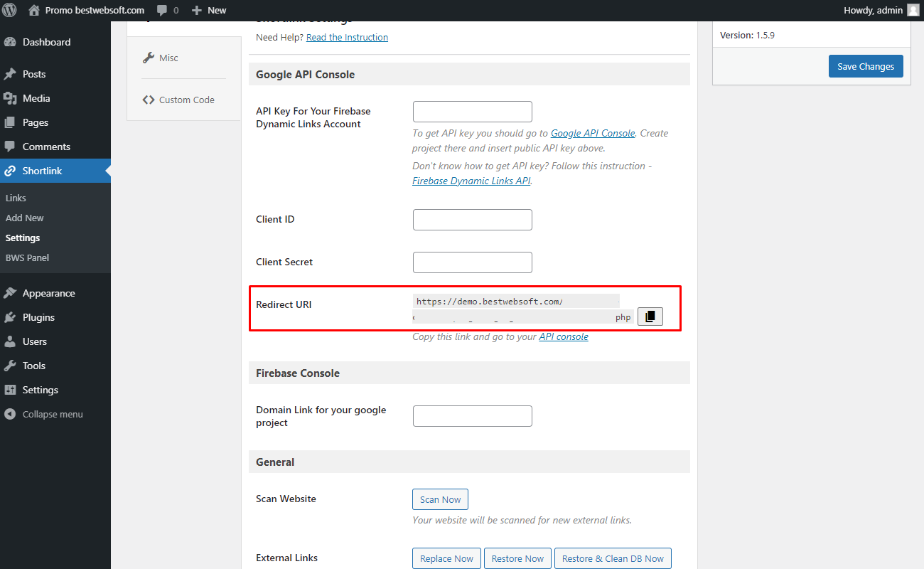The image size is (924, 569).
Task: Click the Appearance paintbrush icon
Action: pyautogui.click(x=10, y=293)
